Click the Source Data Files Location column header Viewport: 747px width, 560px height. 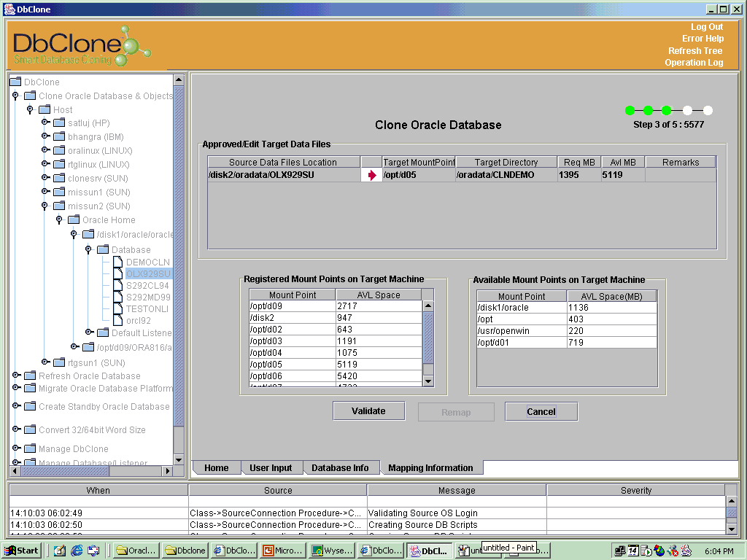(x=284, y=163)
